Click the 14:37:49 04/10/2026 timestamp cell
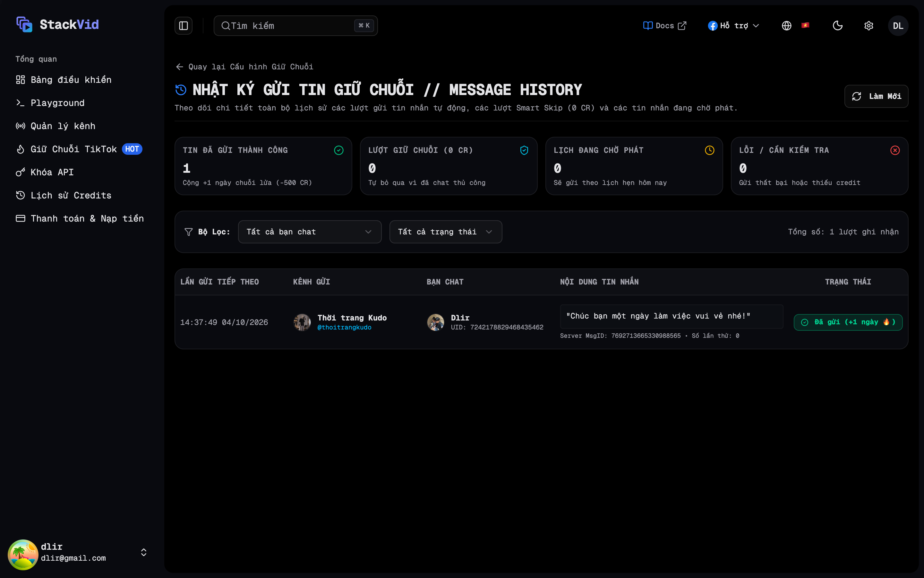The width and height of the screenshot is (924, 578). (x=224, y=322)
